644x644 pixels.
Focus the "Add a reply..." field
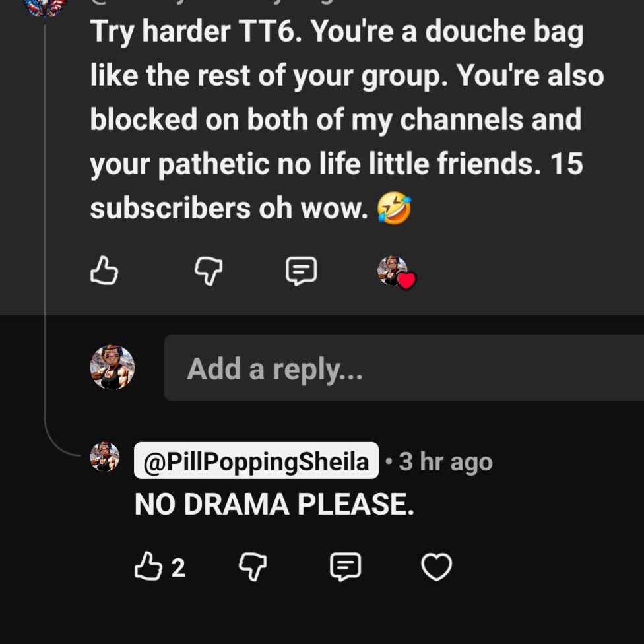[x=404, y=368]
